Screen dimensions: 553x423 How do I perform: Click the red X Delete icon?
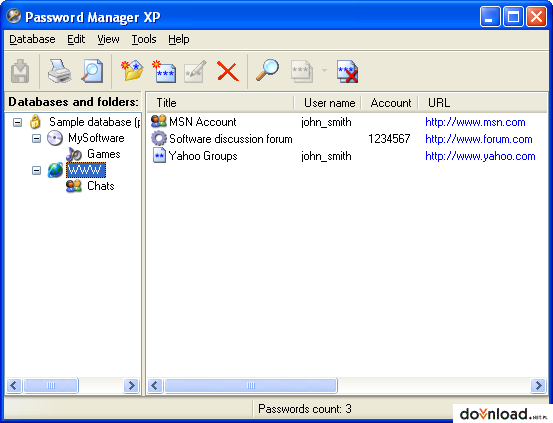click(x=227, y=71)
